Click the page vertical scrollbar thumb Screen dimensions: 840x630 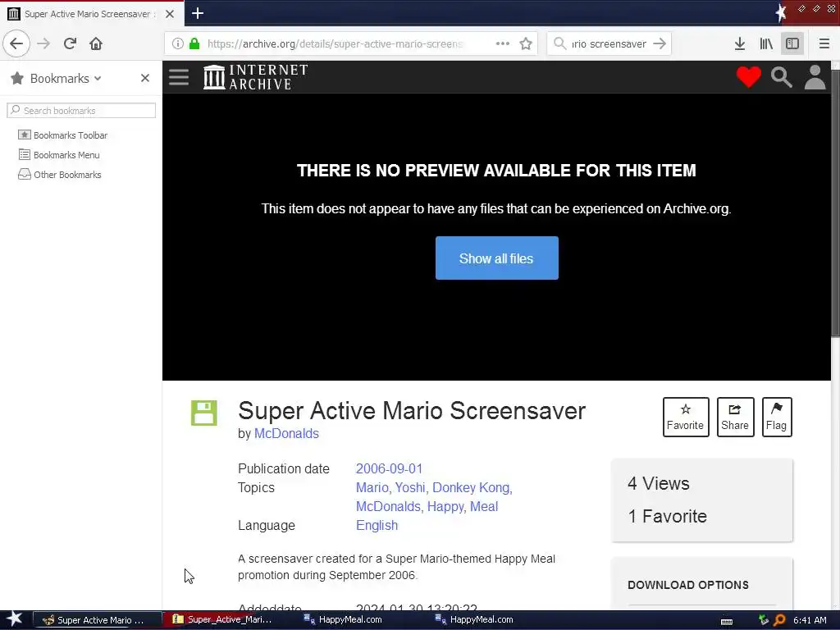click(x=835, y=203)
